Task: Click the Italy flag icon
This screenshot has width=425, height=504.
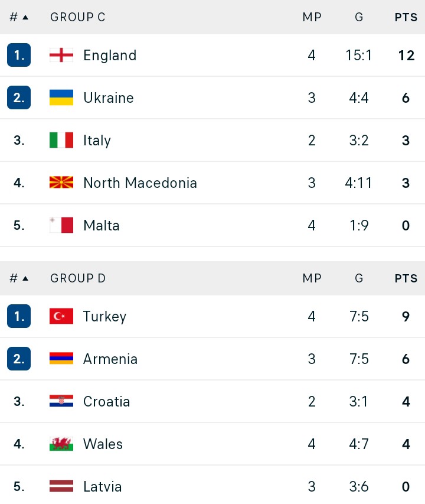Action: (61, 140)
